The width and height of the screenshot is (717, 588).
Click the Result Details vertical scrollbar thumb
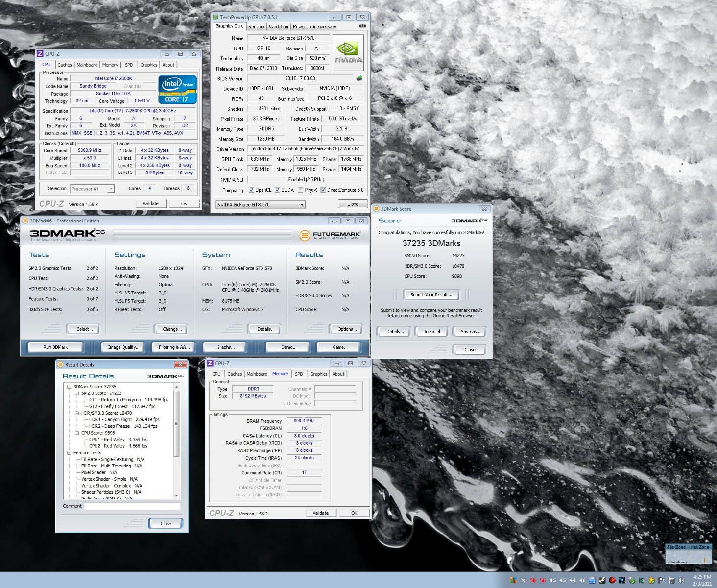pyautogui.click(x=177, y=424)
